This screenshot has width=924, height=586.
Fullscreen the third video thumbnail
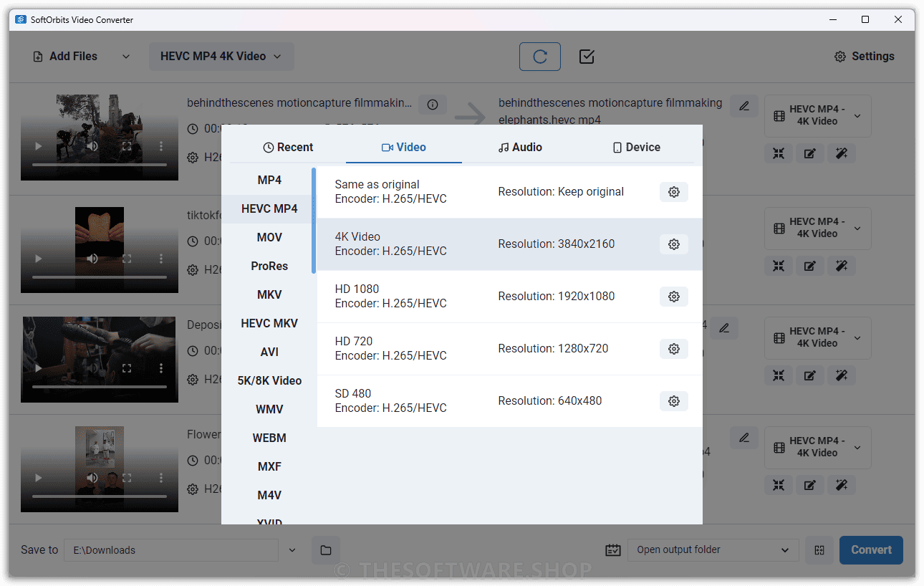pos(127,368)
